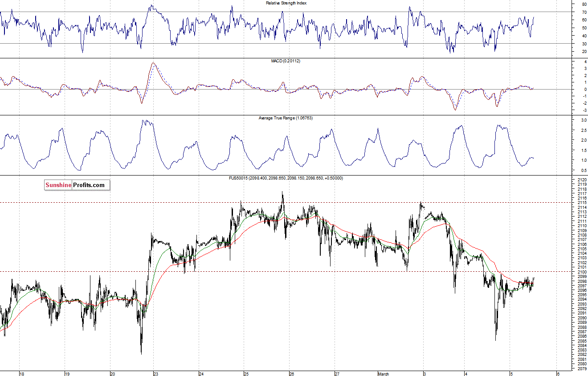The height and width of the screenshot is (376, 588).
Task: Select date label 26 on time axis
Action: pos(292,374)
